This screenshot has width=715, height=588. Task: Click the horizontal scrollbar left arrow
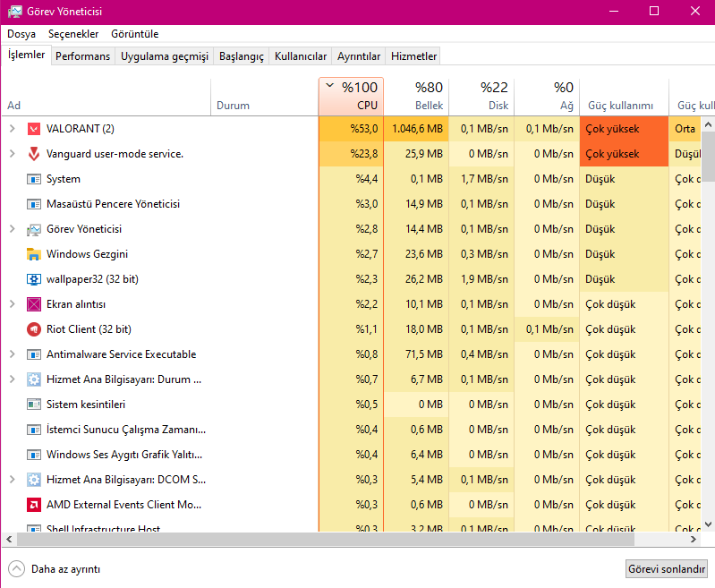click(9, 539)
